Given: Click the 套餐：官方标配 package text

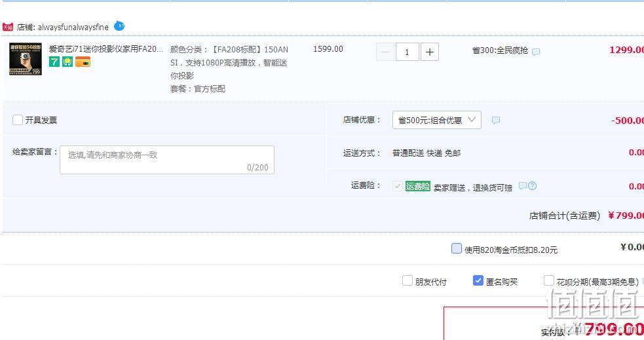Looking at the screenshot, I should pyautogui.click(x=198, y=88).
